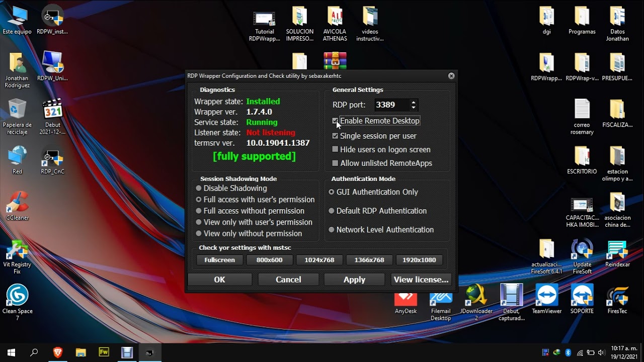644x362 pixels.
Task: Open File Explorer from taskbar
Action: pos(81,352)
